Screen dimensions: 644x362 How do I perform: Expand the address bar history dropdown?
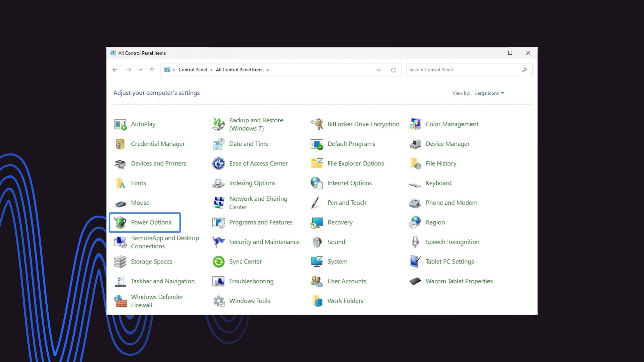pos(379,70)
